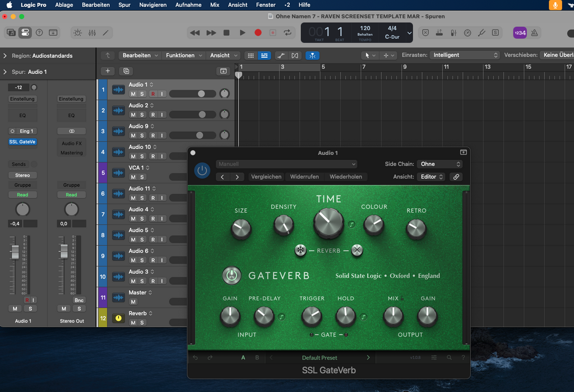Toggle GateVerb power button on the plugin
This screenshot has width=574, height=392.
[232, 276]
